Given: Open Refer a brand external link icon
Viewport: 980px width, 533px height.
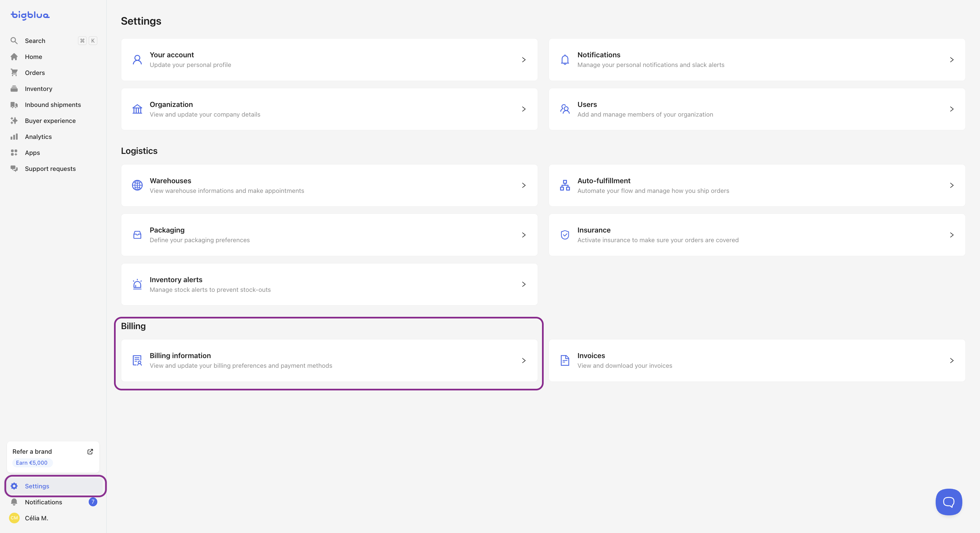Looking at the screenshot, I should coord(90,452).
